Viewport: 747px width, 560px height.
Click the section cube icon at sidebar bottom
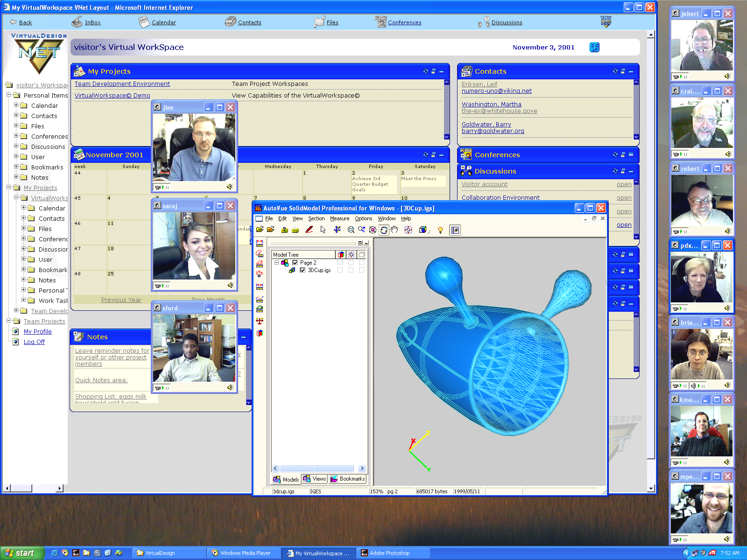(x=260, y=333)
